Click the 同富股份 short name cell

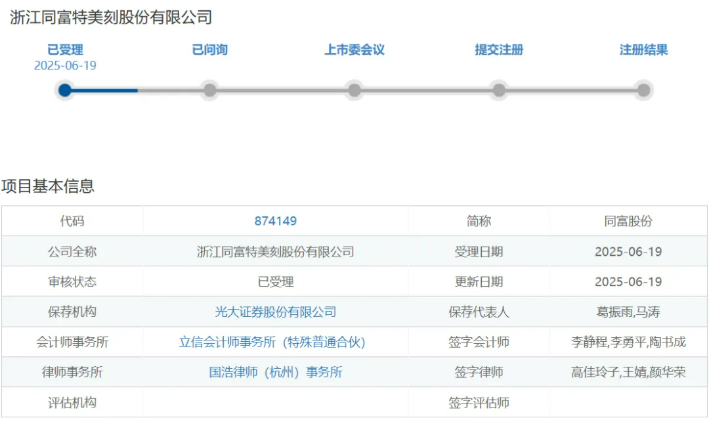(x=629, y=221)
